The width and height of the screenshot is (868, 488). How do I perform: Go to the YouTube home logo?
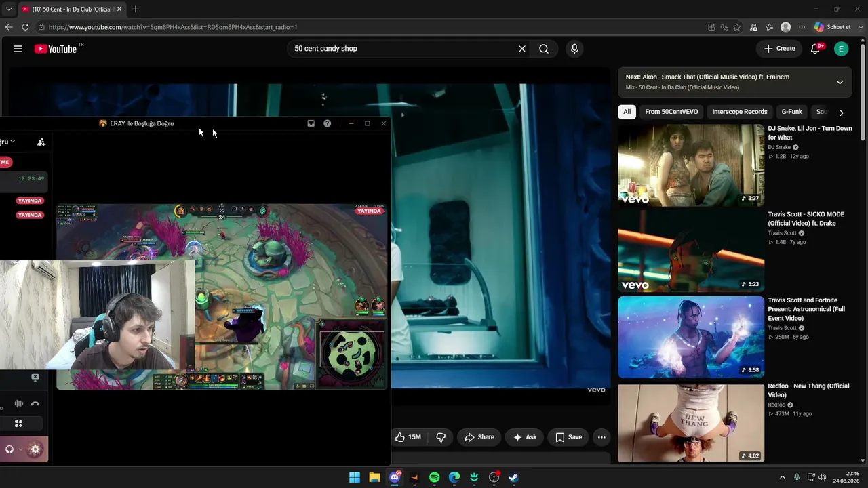coord(56,49)
